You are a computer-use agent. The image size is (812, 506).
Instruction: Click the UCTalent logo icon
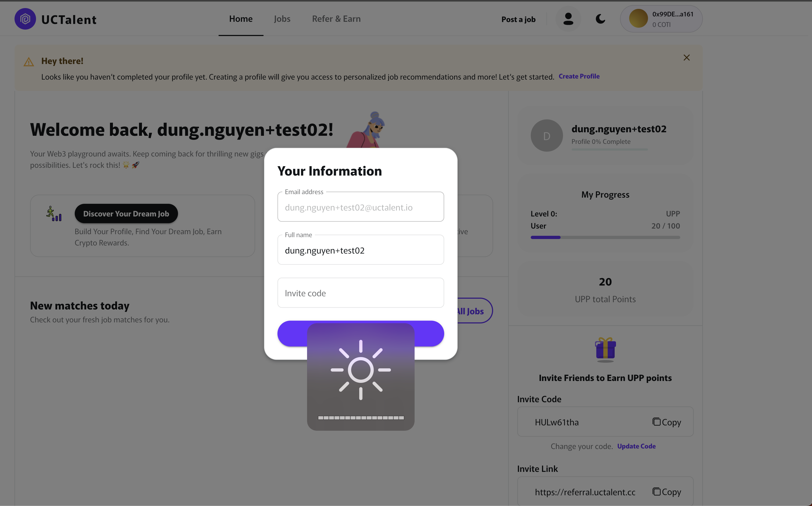pyautogui.click(x=25, y=19)
